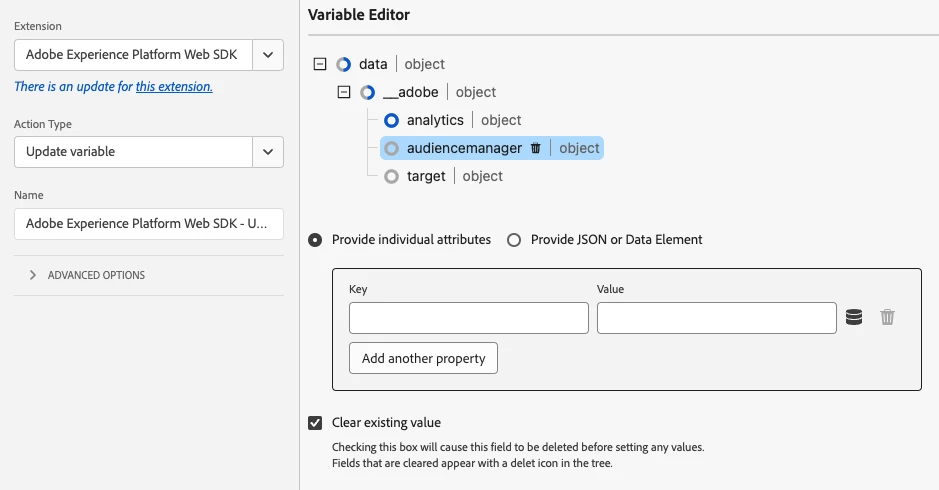Click the 'Checking this box will cause' help text
Viewport: 939px width, 490px height.
518,447
